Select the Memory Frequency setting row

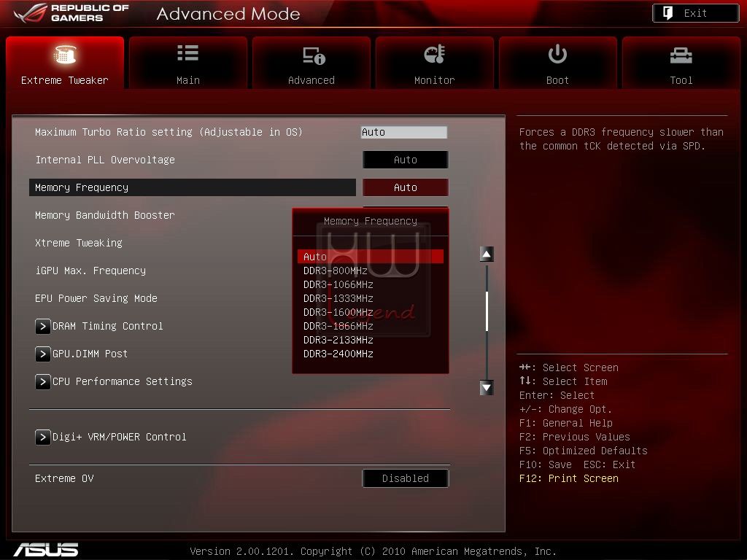(x=193, y=187)
